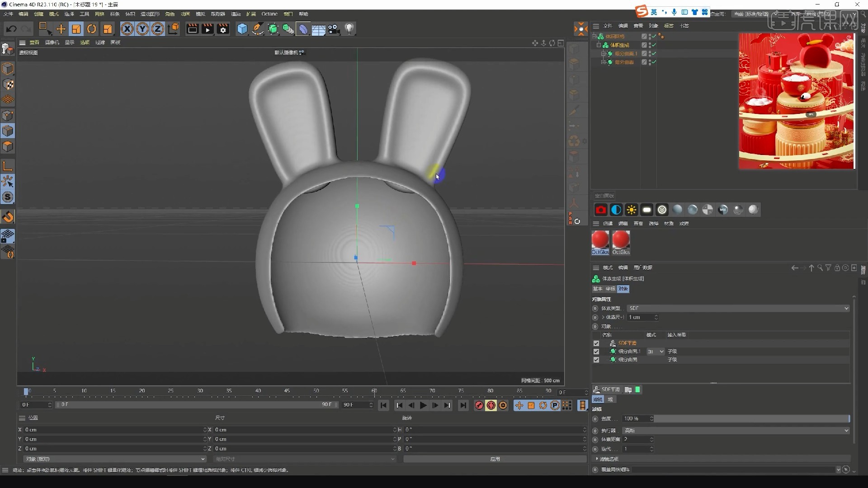This screenshot has height=488, width=868.
Task: Toggle the Y axis lock
Action: point(142,29)
